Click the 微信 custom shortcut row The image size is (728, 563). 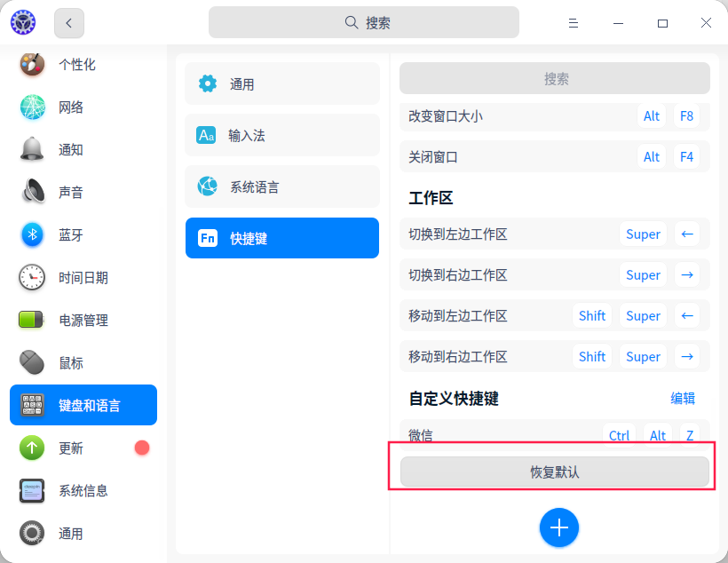(x=555, y=435)
